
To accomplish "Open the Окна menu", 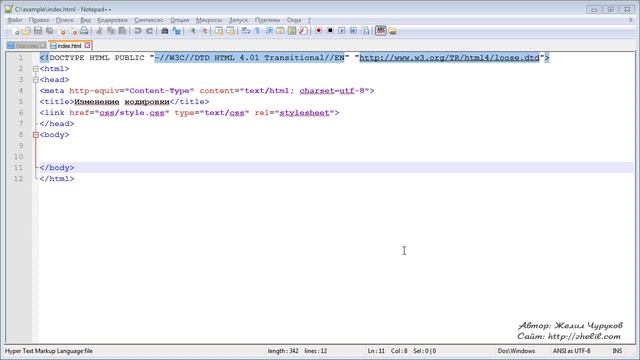I will click(x=293, y=20).
